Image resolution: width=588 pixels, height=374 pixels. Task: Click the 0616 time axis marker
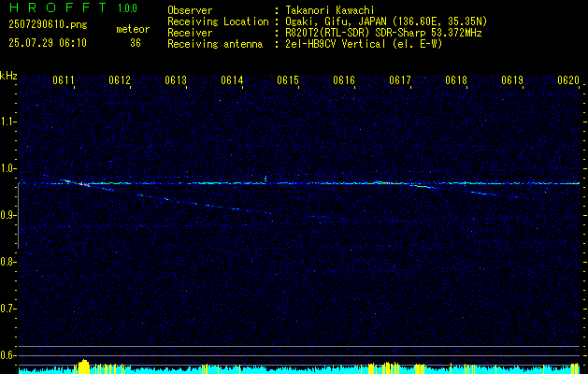344,80
